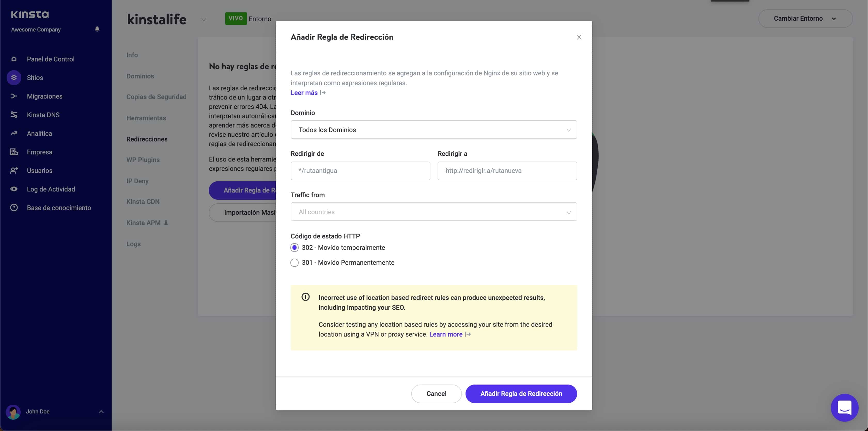Open the WP Plugins section
The height and width of the screenshot is (431, 868).
(143, 159)
